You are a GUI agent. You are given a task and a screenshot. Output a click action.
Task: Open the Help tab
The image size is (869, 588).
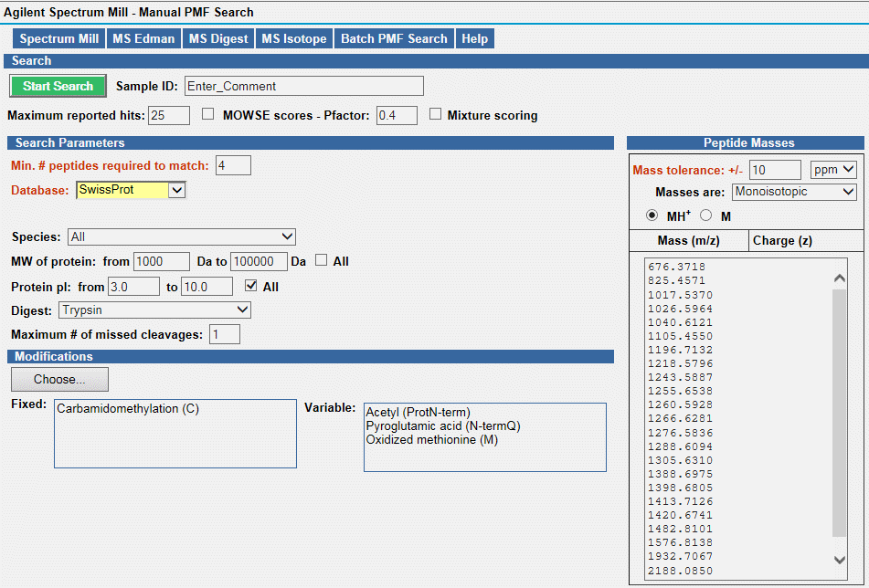(474, 38)
